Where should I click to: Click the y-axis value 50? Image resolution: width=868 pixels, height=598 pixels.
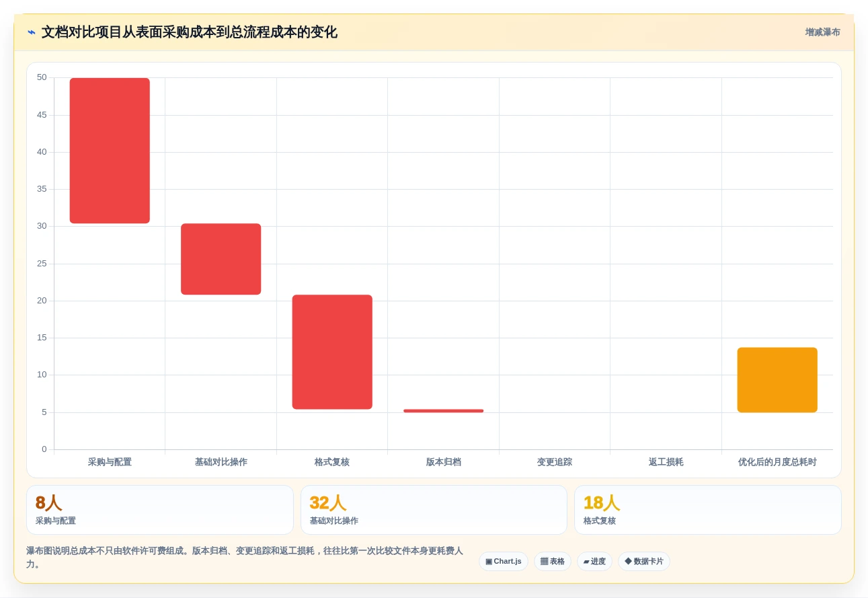pos(42,77)
